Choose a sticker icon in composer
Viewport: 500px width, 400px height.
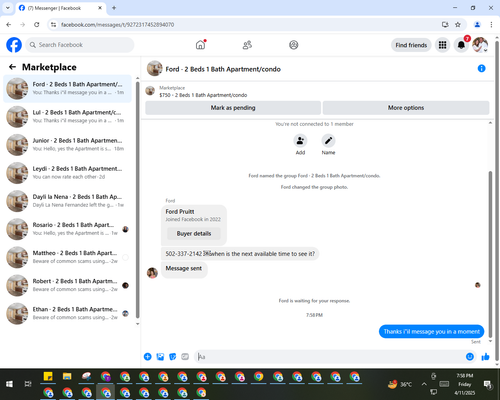(x=172, y=357)
